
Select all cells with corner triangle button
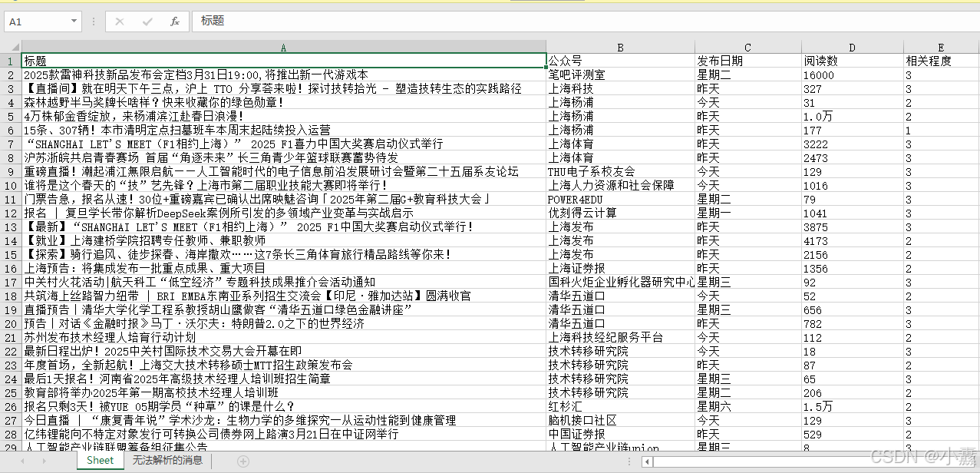point(11,48)
